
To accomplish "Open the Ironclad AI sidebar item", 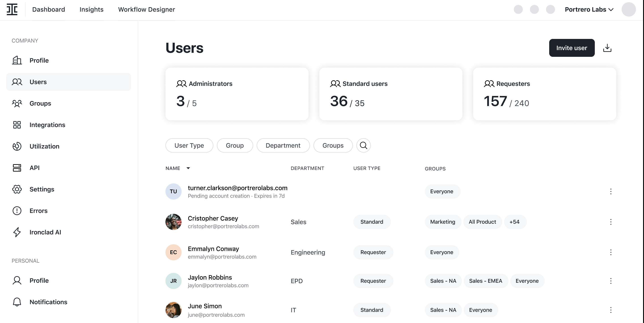I will [45, 232].
